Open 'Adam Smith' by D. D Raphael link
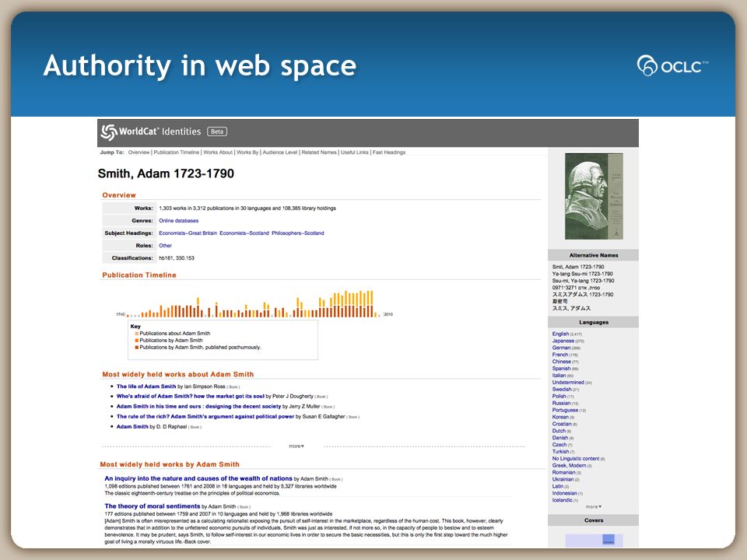Viewport: 747px width, 560px height. [132, 427]
